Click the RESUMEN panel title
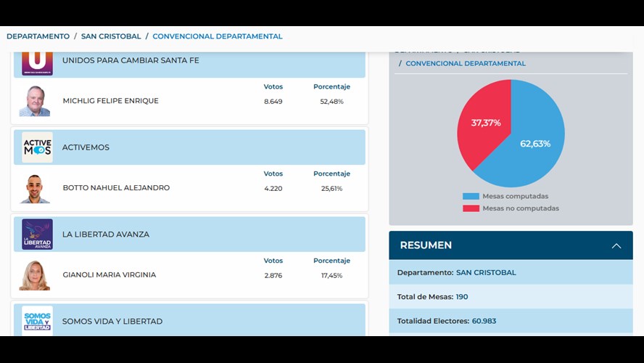The width and height of the screenshot is (644, 363). pyautogui.click(x=426, y=245)
